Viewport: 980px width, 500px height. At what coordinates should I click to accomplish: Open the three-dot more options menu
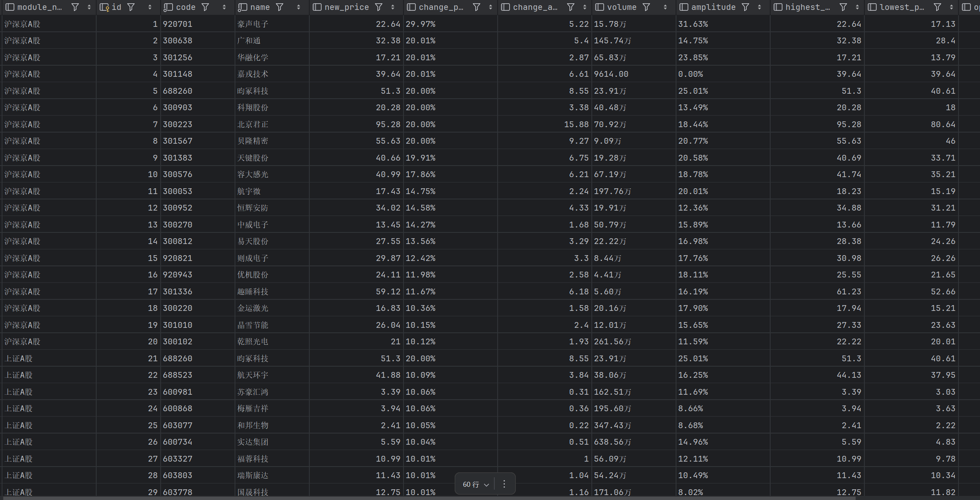coord(504,484)
